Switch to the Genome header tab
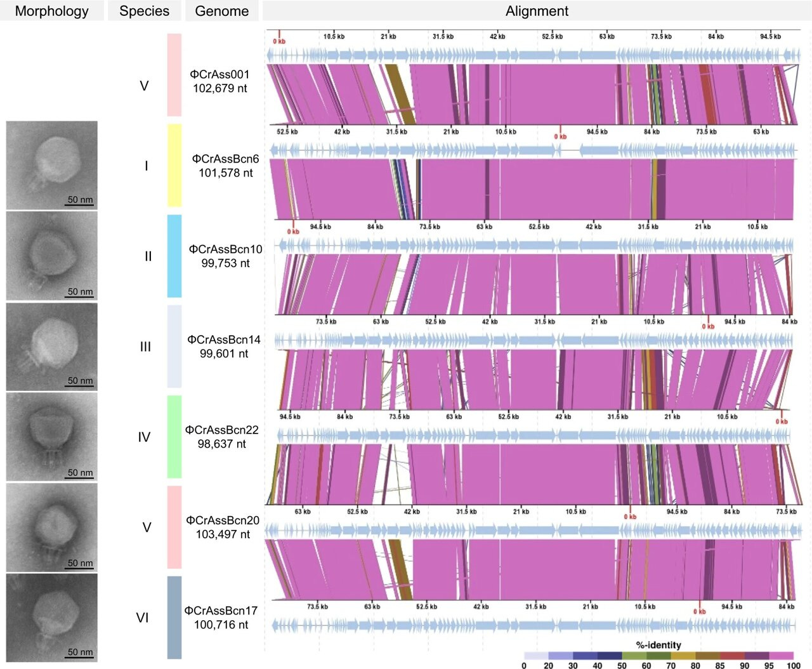Viewport: 812px width, 669px height. (x=222, y=11)
